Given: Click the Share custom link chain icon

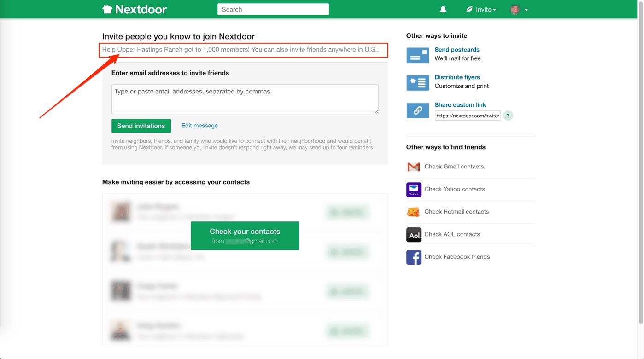Looking at the screenshot, I should pyautogui.click(x=418, y=110).
